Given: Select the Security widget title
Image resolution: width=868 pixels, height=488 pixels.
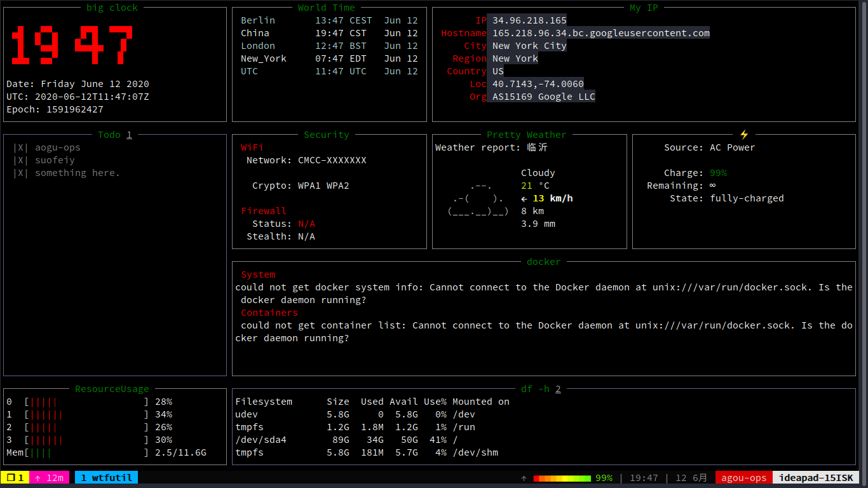Looking at the screenshot, I should pos(327,135).
